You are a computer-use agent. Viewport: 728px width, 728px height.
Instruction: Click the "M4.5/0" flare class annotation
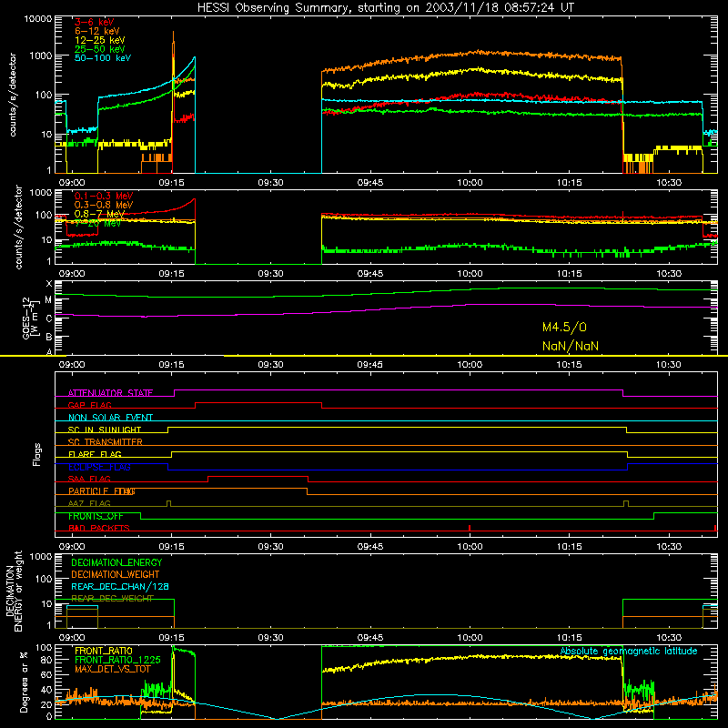[564, 328]
